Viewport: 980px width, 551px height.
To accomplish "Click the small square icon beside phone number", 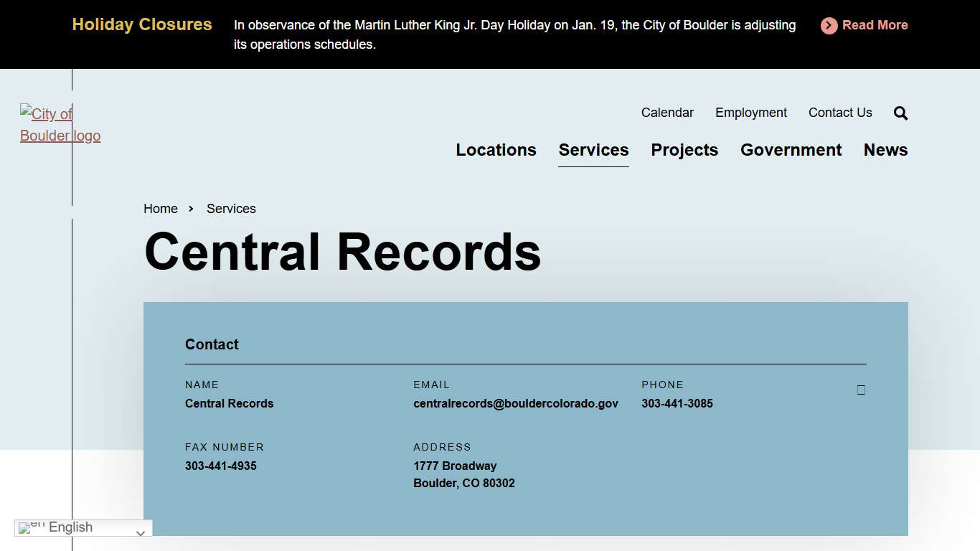I will click(x=860, y=390).
